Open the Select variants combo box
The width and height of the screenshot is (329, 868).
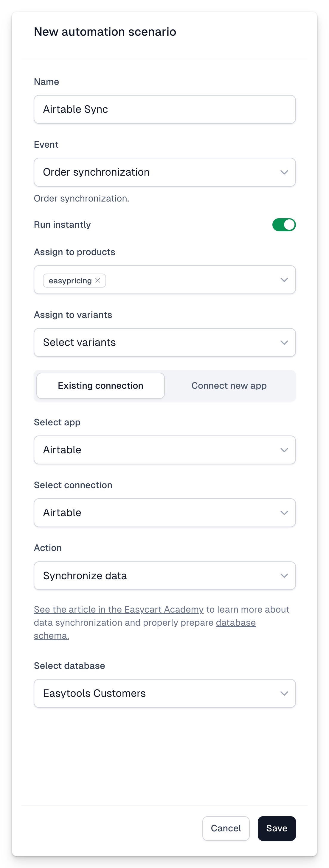point(165,342)
